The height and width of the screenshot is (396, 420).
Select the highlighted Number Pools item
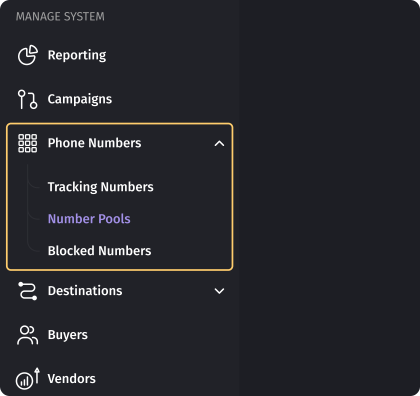coord(89,219)
